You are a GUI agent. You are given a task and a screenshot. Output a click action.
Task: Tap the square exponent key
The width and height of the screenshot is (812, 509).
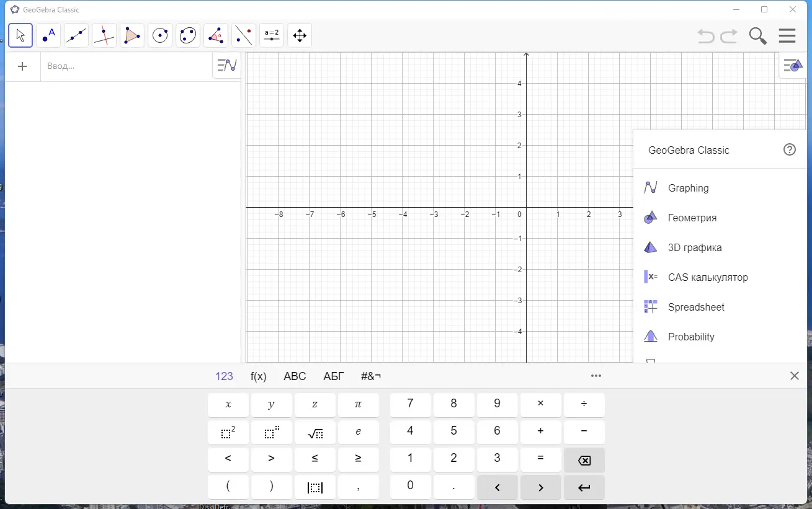pos(228,432)
